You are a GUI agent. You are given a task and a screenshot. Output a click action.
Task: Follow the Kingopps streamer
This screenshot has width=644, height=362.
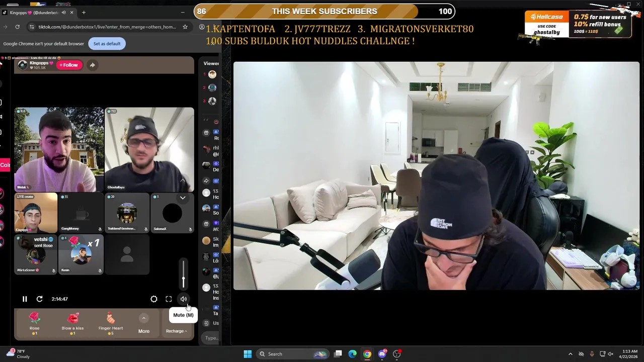[x=69, y=65]
